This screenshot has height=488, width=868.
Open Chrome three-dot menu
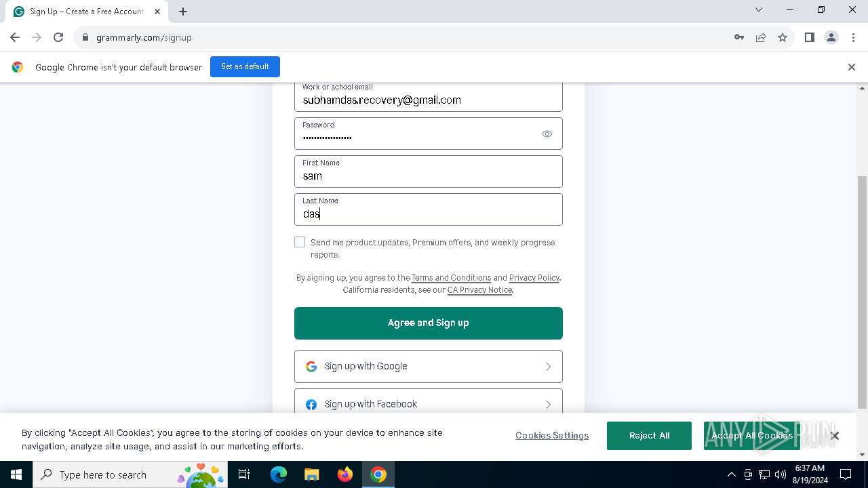click(853, 37)
